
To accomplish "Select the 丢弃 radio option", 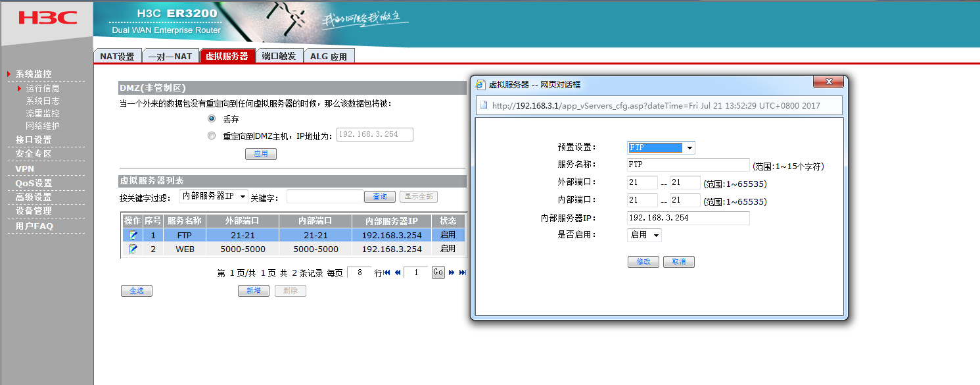I will [x=212, y=119].
